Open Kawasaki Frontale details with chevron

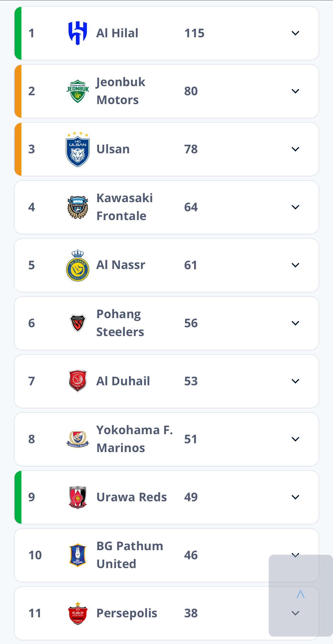point(295,207)
